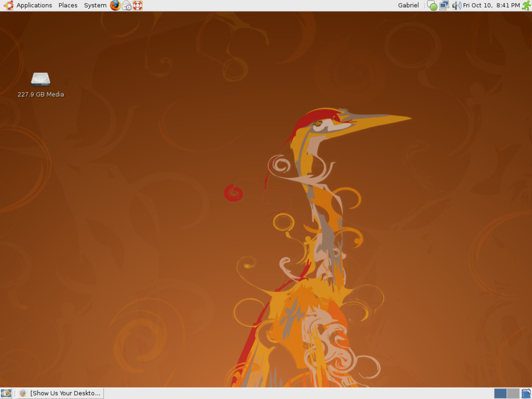This screenshot has width=532, height=399.
Task: Switch to the first workspace
Action: tap(500, 394)
